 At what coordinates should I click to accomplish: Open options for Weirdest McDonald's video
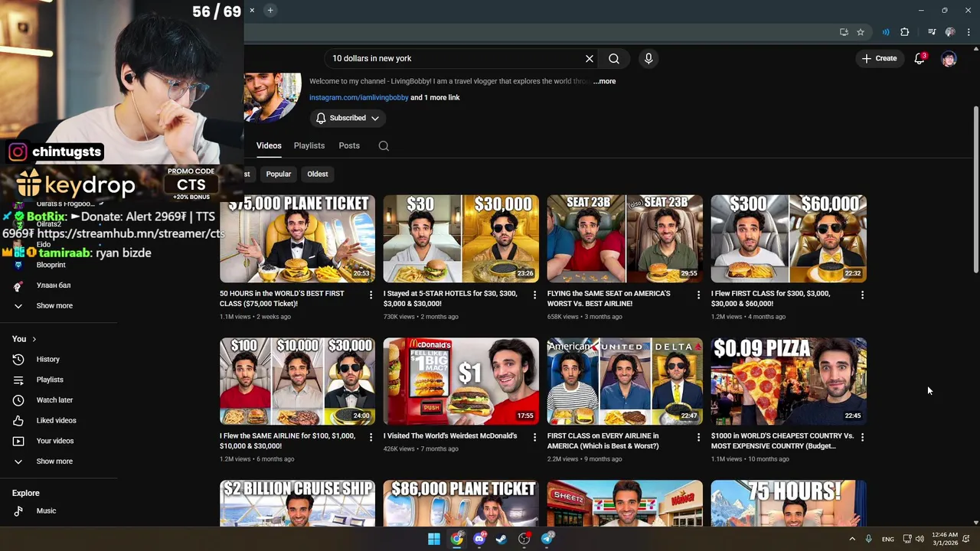[535, 437]
